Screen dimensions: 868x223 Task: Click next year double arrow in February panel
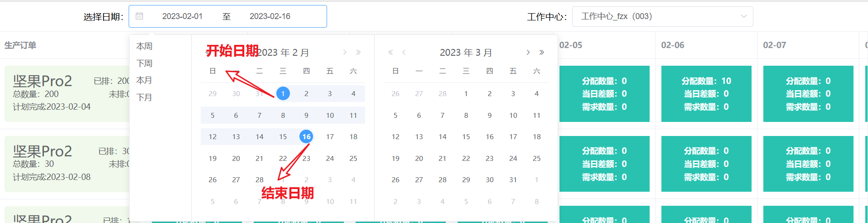[358, 53]
